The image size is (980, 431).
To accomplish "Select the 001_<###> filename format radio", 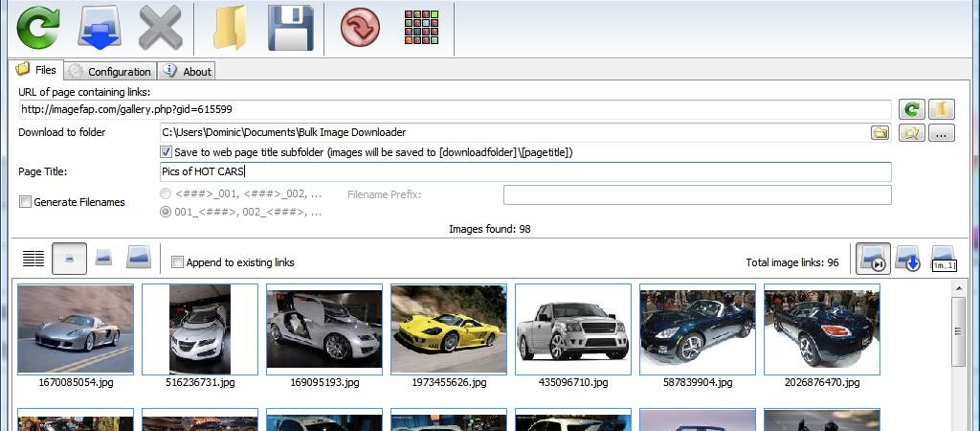I will tap(166, 212).
